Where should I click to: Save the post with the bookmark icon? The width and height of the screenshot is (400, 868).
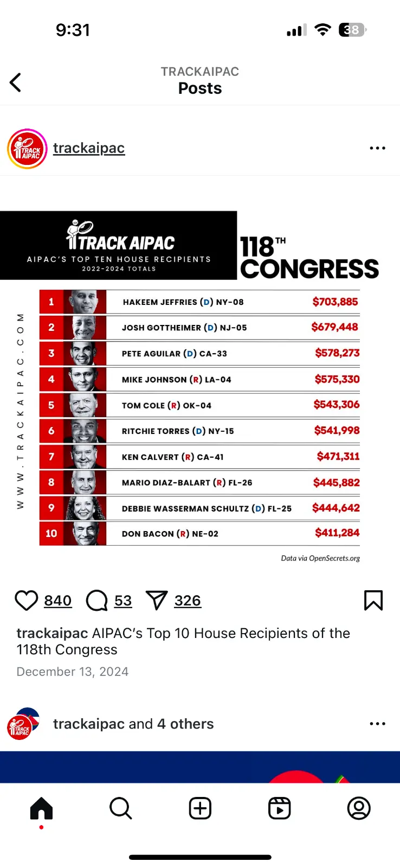pyautogui.click(x=373, y=601)
